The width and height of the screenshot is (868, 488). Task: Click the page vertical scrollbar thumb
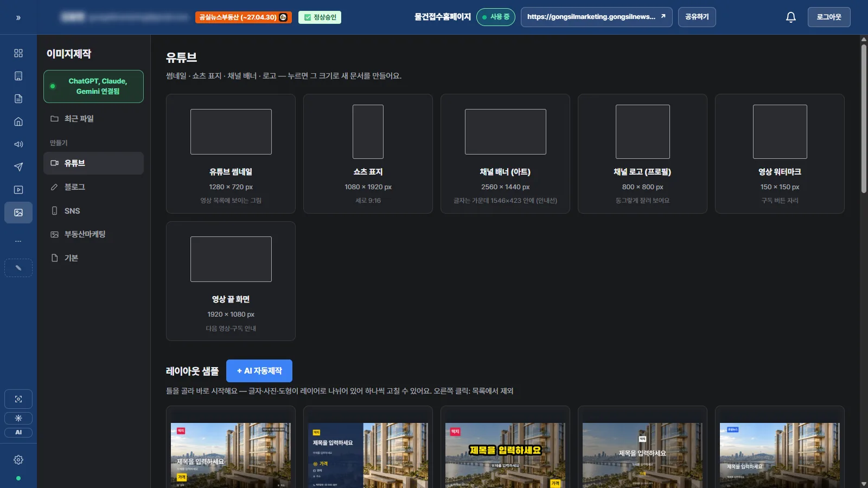[864, 118]
